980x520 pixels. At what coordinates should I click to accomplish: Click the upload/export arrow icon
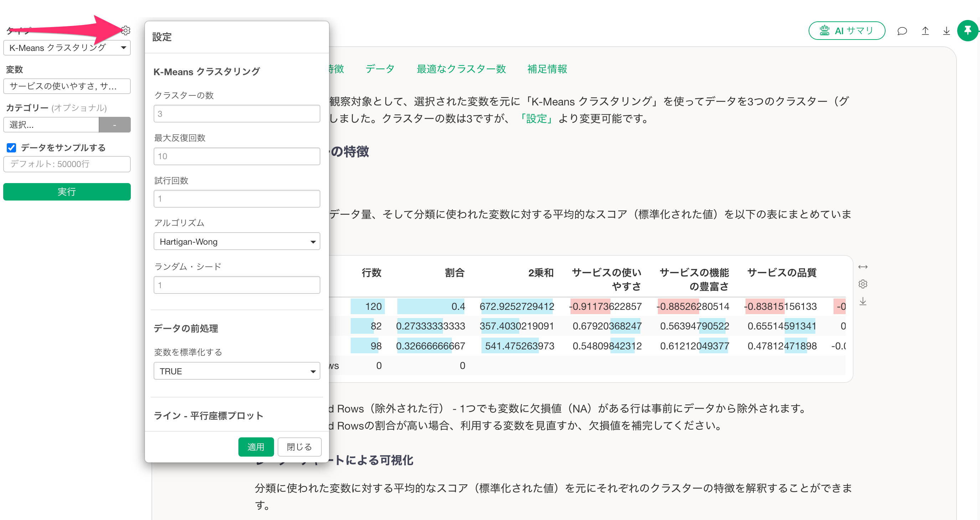tap(925, 31)
